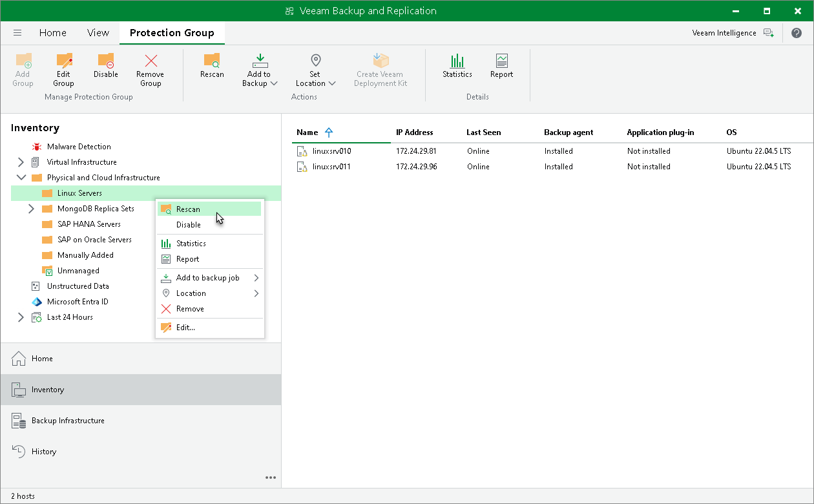Click the linuxsrv011 host icon
This screenshot has width=814, height=504.
(x=302, y=167)
